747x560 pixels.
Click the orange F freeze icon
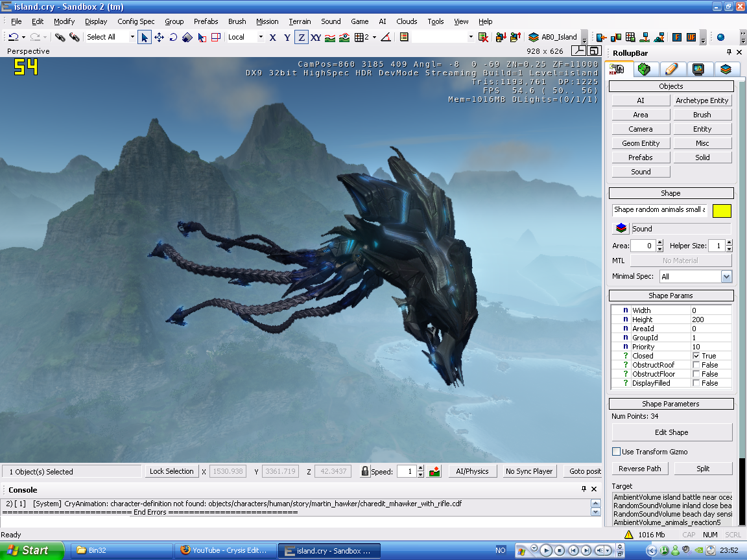[x=676, y=37]
